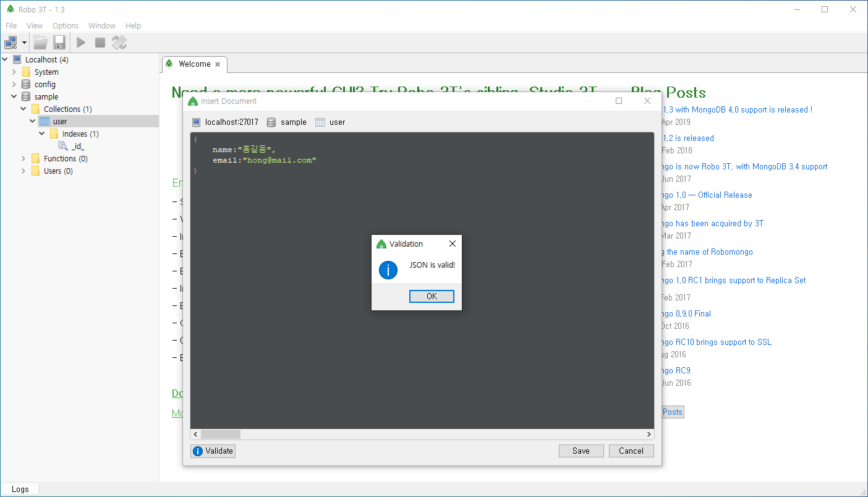Viewport: 868px width, 497px height.
Task: Expand the System folder
Action: point(14,72)
